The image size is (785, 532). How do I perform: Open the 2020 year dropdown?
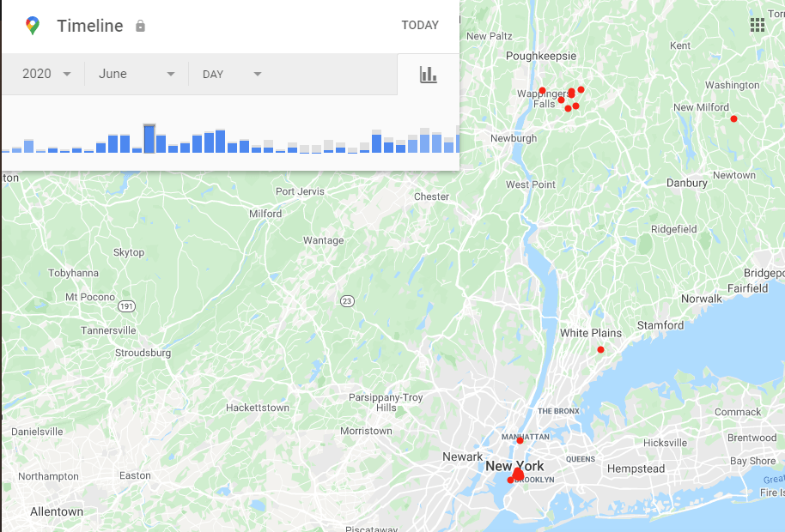46,74
